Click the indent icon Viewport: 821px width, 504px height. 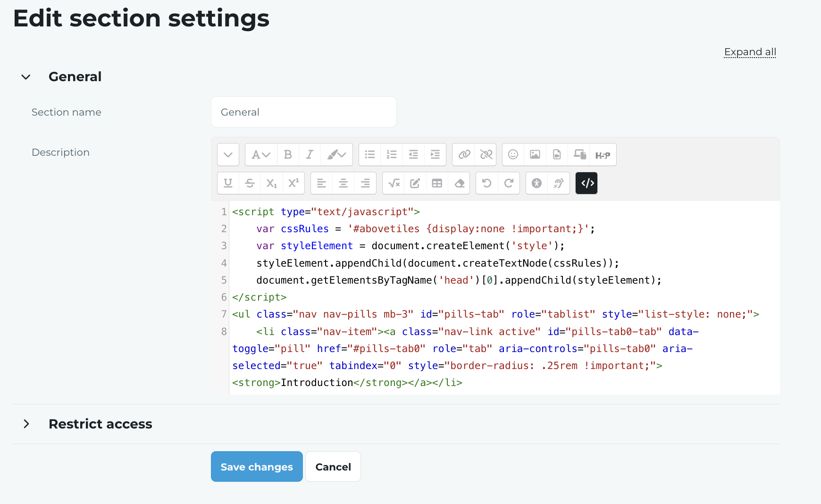(435, 155)
